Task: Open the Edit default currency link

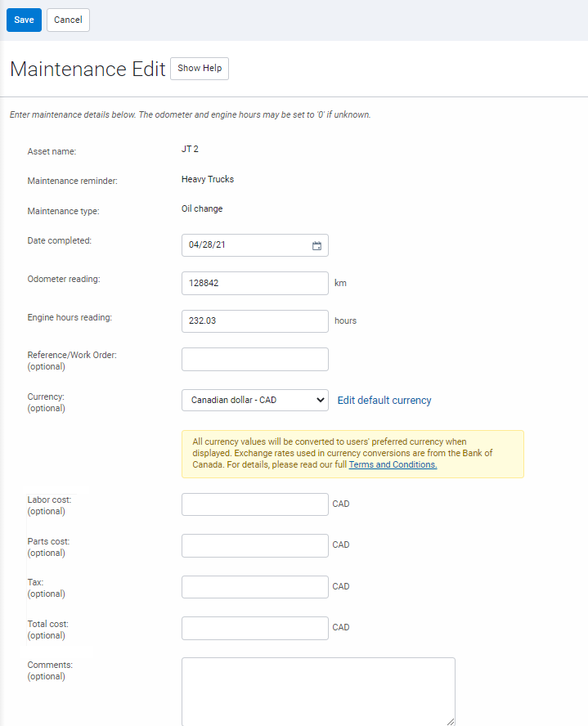Action: coord(384,401)
